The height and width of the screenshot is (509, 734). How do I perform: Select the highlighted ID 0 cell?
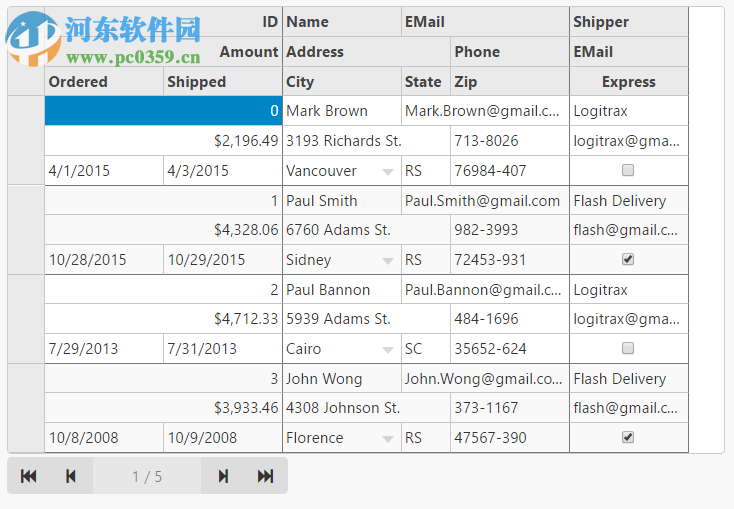coord(163,111)
